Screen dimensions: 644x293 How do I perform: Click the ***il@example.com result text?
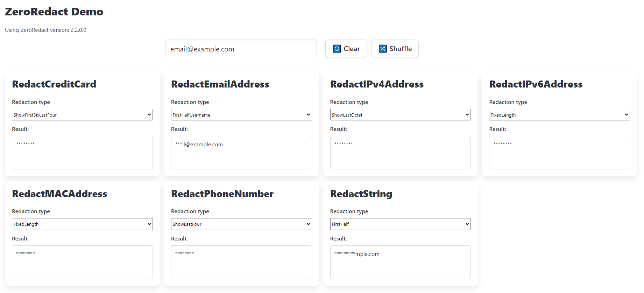pyautogui.click(x=199, y=144)
